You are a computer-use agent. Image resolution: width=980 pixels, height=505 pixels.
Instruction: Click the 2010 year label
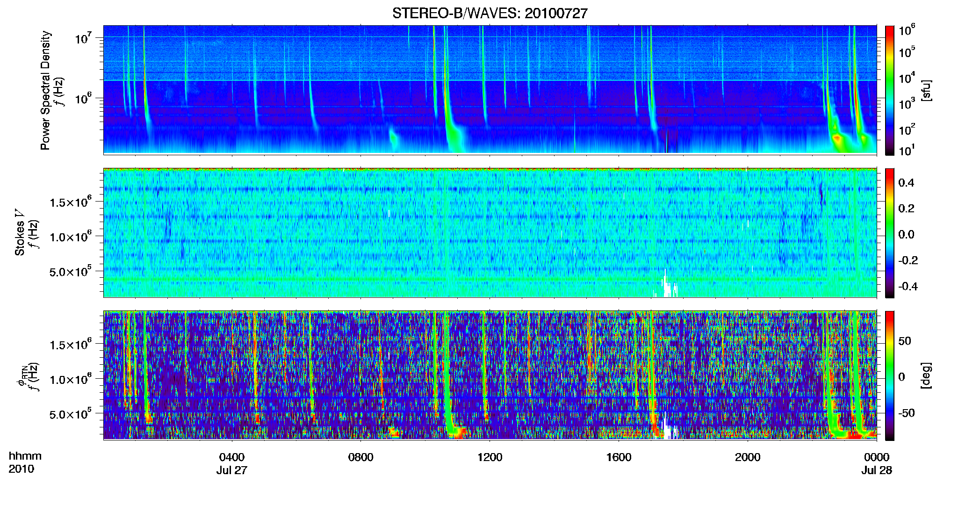21,469
